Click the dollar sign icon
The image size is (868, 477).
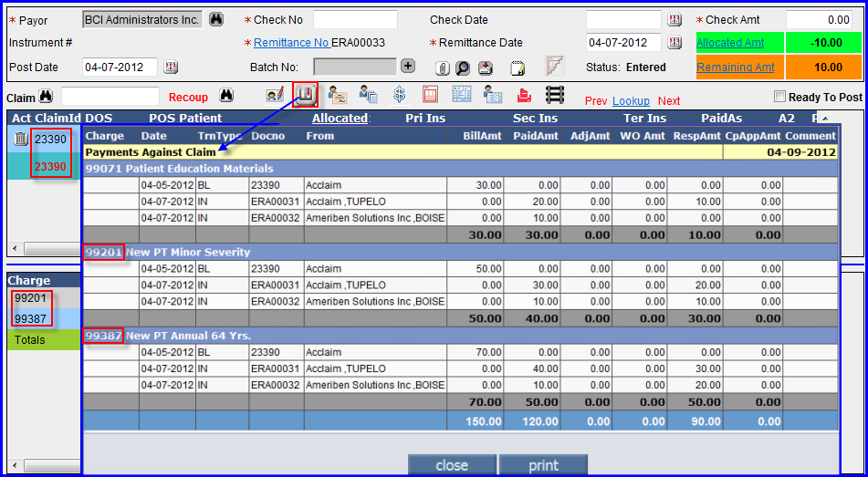click(x=399, y=95)
